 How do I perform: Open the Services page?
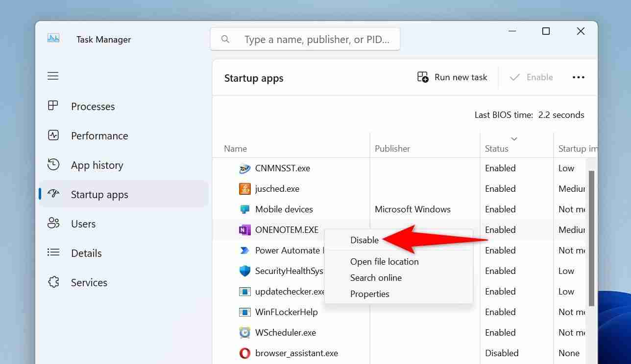(x=89, y=282)
